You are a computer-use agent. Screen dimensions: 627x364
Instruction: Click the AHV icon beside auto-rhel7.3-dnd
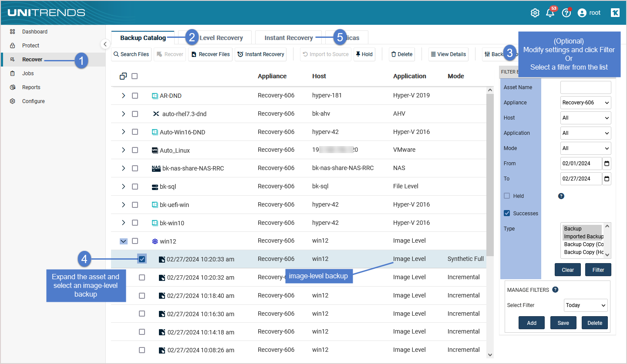point(156,114)
